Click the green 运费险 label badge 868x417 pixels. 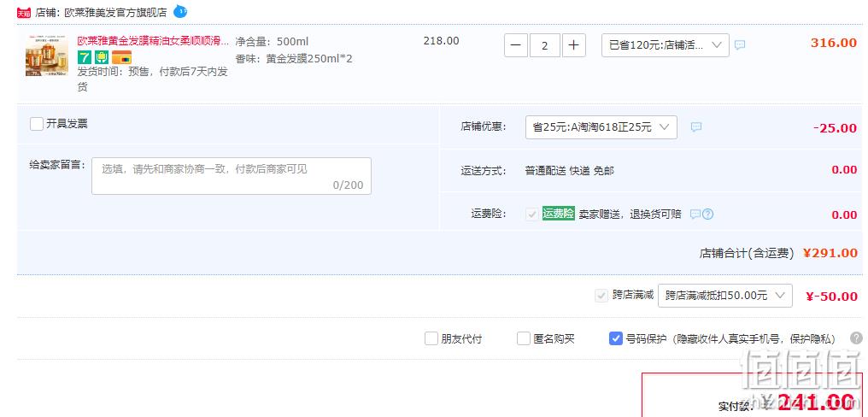tap(558, 214)
